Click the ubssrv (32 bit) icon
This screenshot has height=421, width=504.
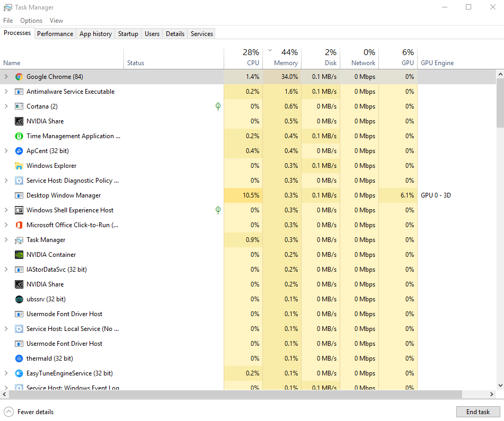19,299
